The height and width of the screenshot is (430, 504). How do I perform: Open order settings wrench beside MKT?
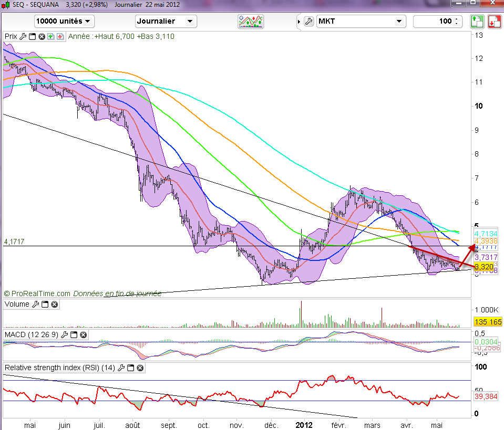tap(308, 22)
